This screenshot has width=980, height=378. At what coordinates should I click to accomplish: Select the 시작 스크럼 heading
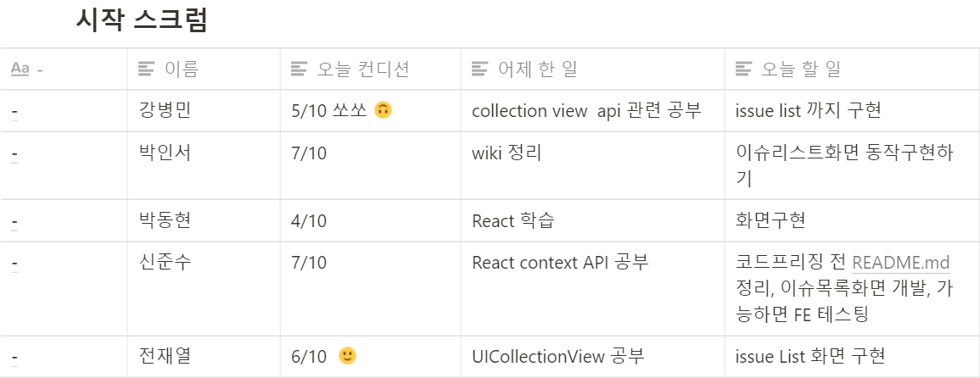(x=141, y=20)
